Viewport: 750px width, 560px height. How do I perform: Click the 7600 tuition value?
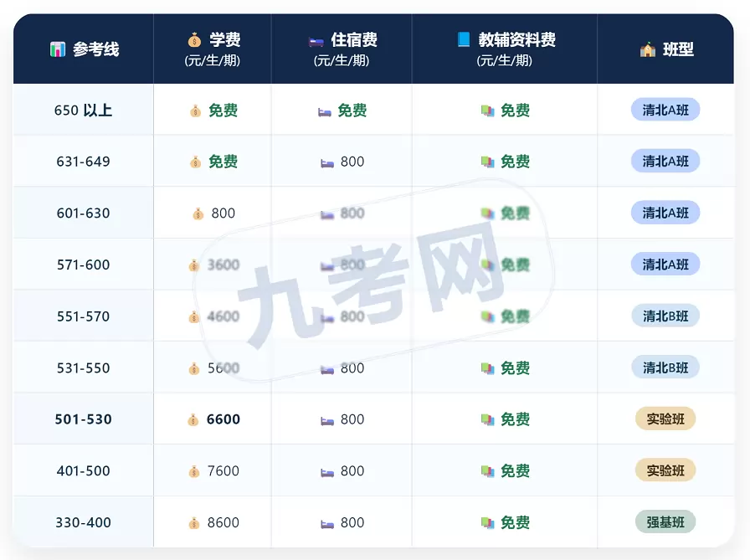(223, 471)
